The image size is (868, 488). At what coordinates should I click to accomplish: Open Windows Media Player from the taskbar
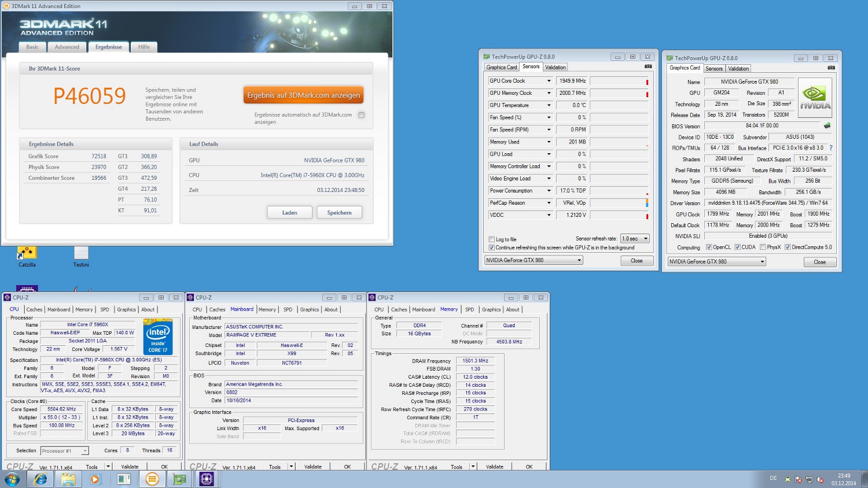[x=96, y=479]
